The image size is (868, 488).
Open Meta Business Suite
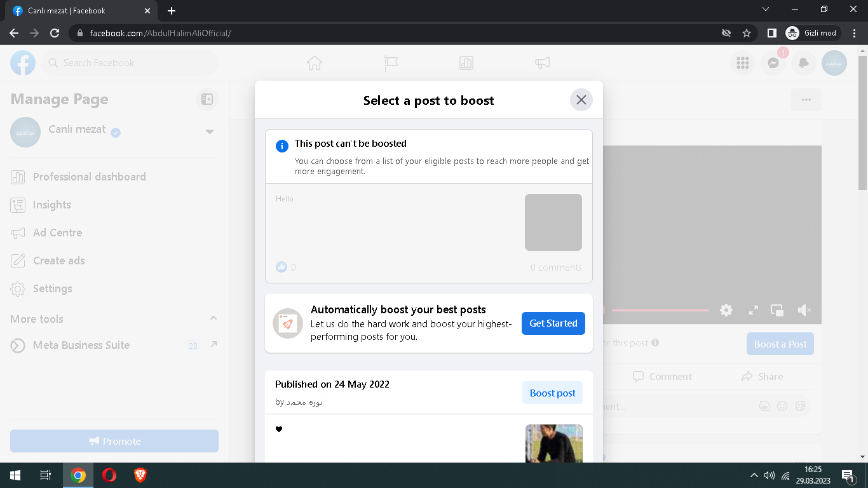114,345
